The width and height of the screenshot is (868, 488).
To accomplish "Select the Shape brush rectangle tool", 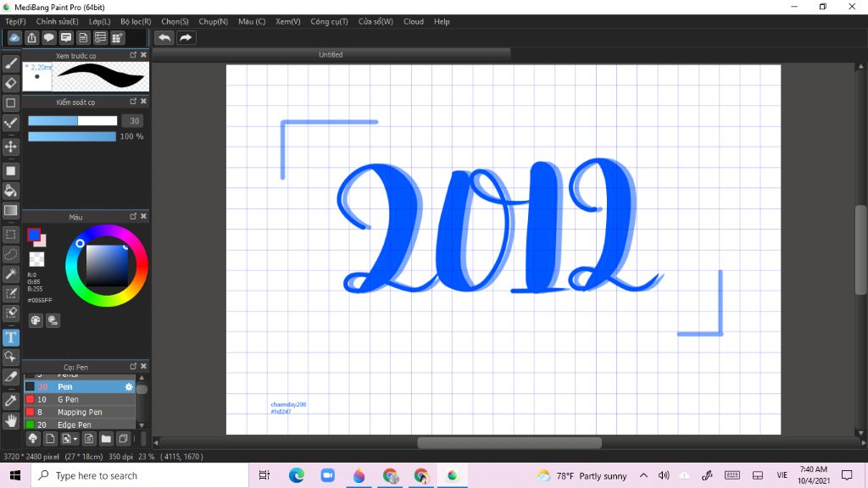I will tap(10, 103).
